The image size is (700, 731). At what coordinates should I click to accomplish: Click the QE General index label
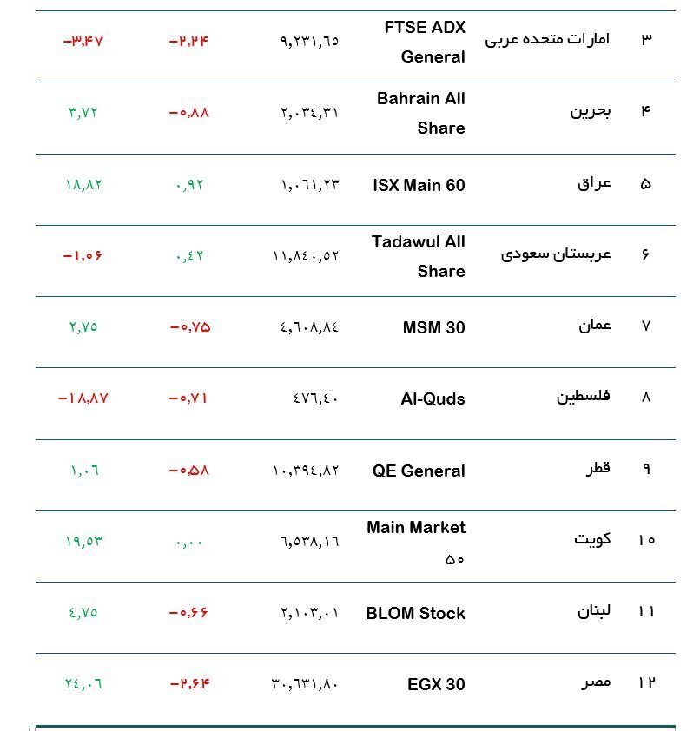419,471
